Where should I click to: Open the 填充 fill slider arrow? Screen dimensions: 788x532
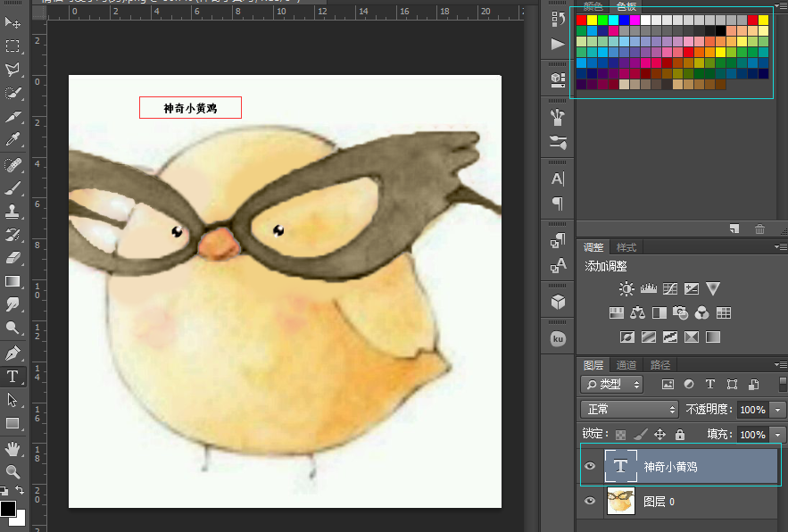(x=778, y=435)
